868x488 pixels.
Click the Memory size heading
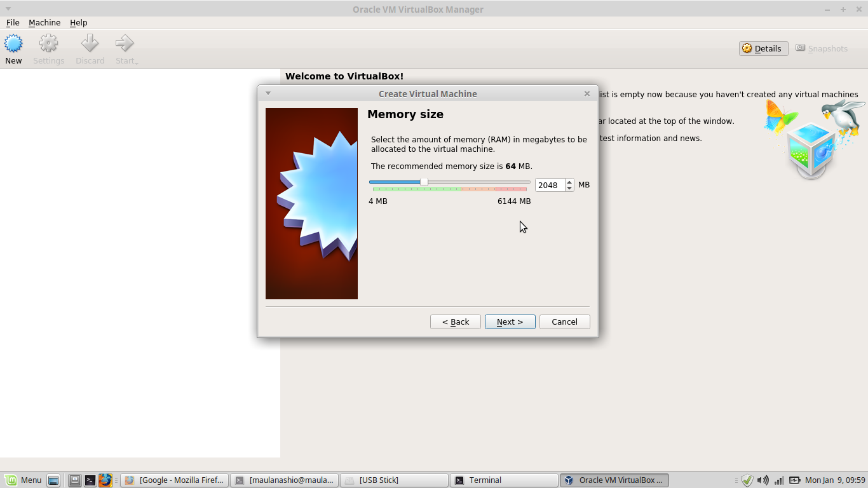click(x=405, y=114)
